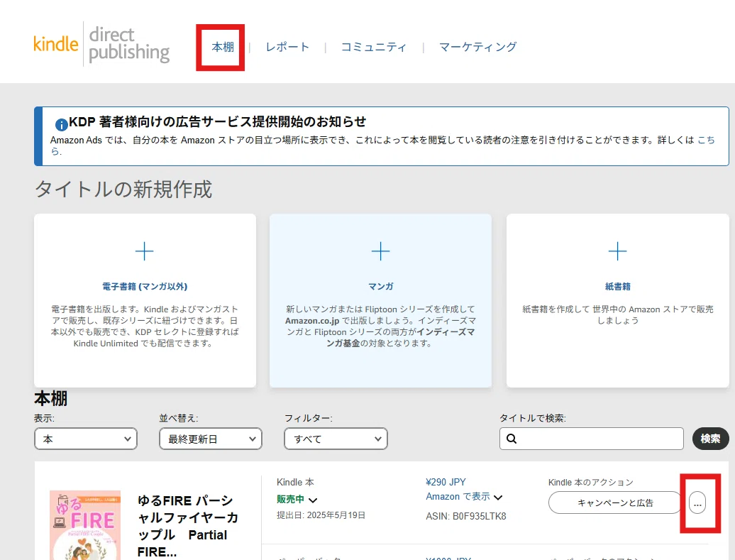735x560 pixels.
Task: Open the ゆるFIRE book cover thumbnail
Action: tap(85, 525)
